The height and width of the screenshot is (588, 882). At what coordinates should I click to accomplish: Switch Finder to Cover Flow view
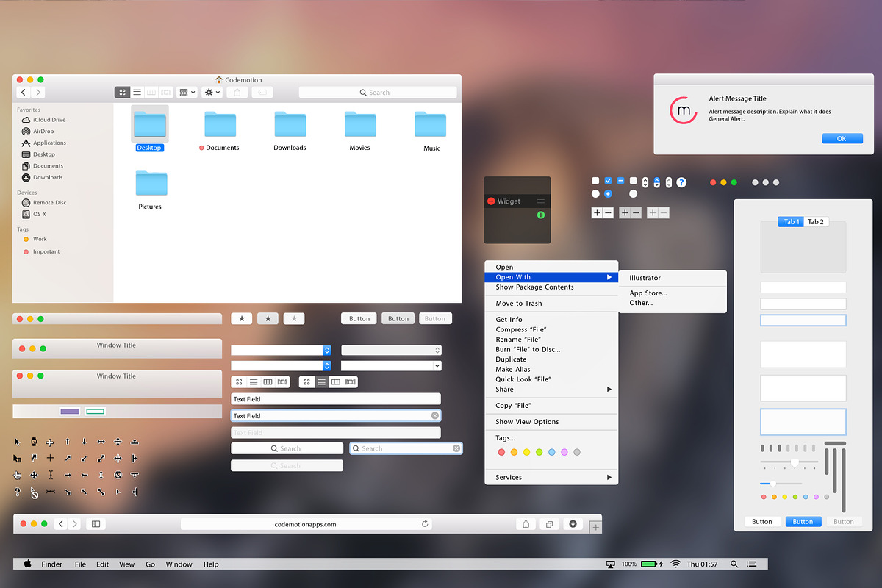tap(166, 93)
